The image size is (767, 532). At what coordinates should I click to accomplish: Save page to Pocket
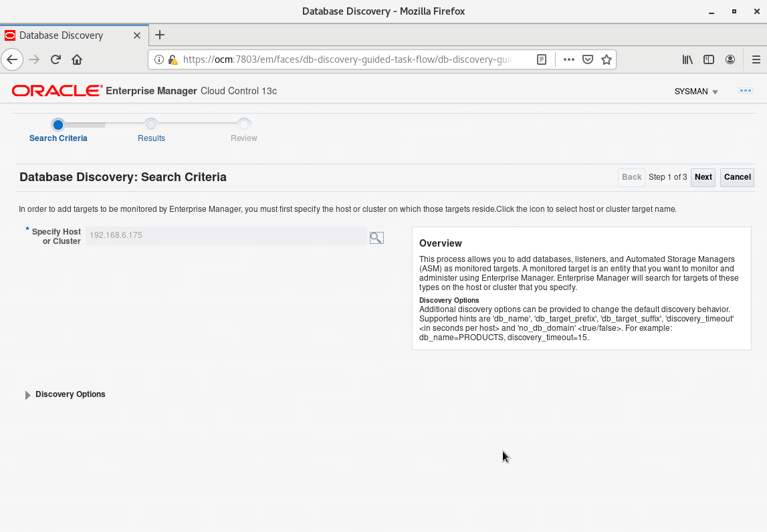[588, 59]
